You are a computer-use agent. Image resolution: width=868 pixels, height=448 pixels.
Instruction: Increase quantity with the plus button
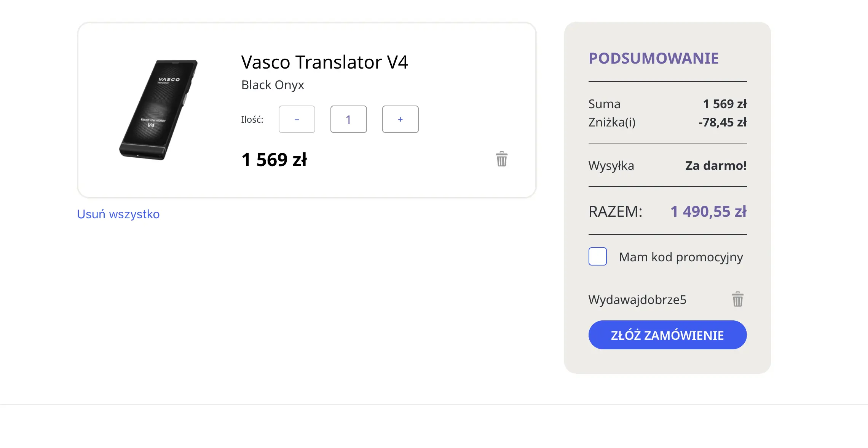(x=400, y=120)
